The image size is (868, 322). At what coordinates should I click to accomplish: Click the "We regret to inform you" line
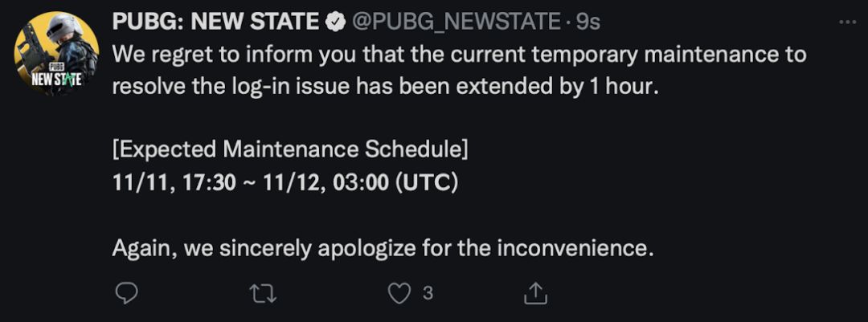(x=458, y=55)
